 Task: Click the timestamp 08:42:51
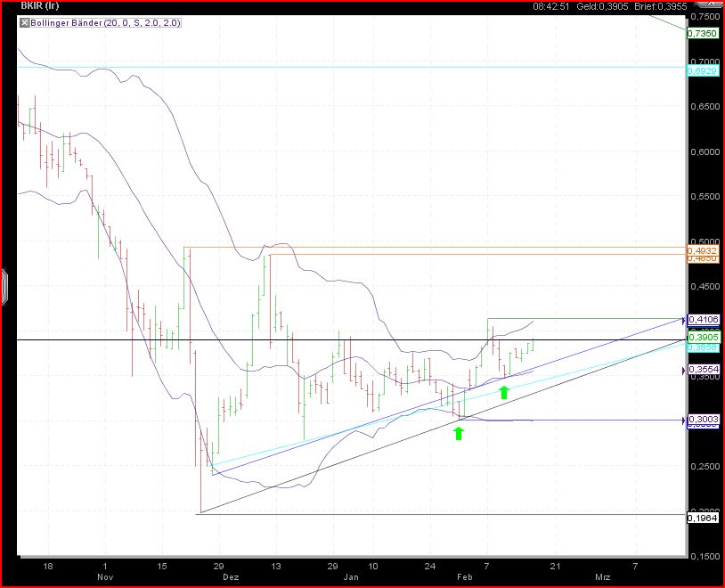(551, 6)
